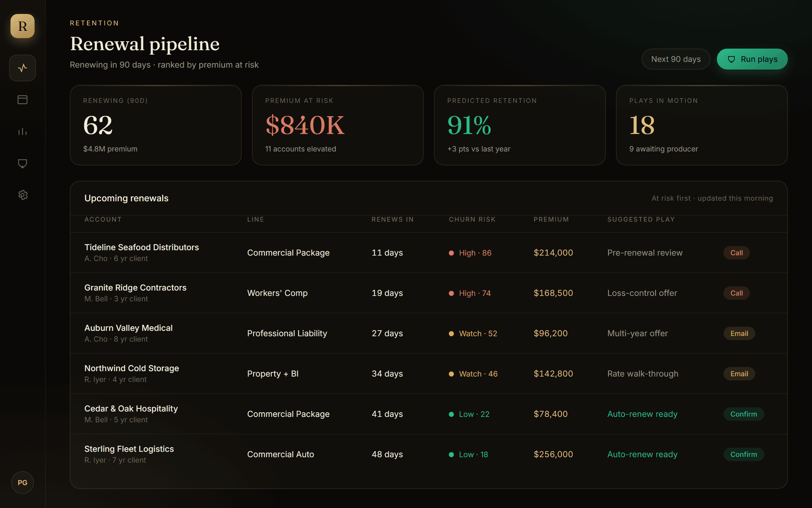Viewport: 812px width, 508px height.
Task: Click the Loss-control offer suggested play
Action: coord(642,293)
